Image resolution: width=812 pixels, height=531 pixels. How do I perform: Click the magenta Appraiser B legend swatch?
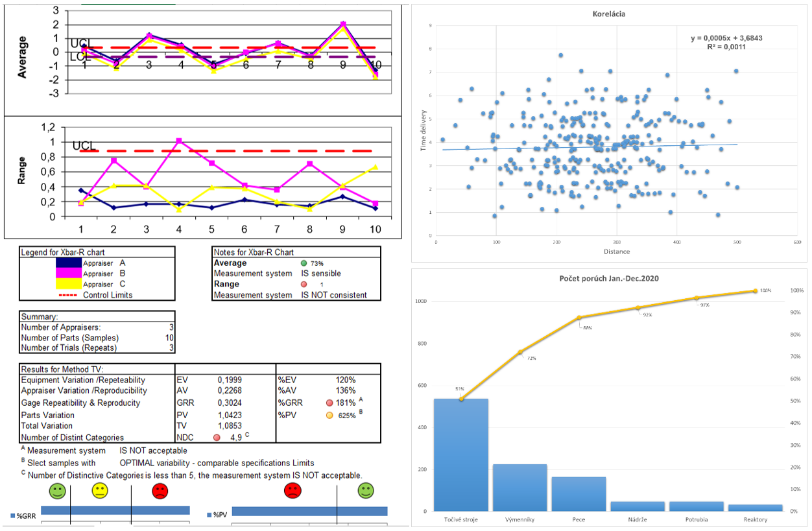pos(67,274)
